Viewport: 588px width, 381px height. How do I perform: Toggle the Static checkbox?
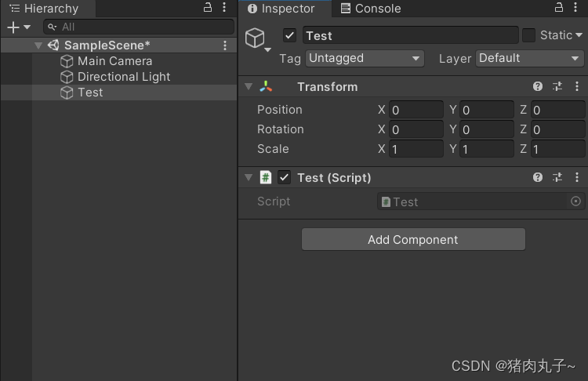pyautogui.click(x=528, y=35)
